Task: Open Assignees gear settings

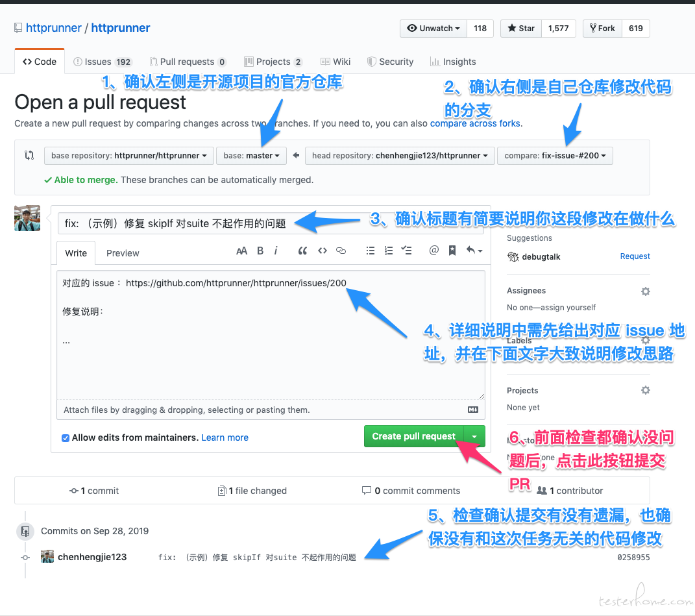Action: 645,291
